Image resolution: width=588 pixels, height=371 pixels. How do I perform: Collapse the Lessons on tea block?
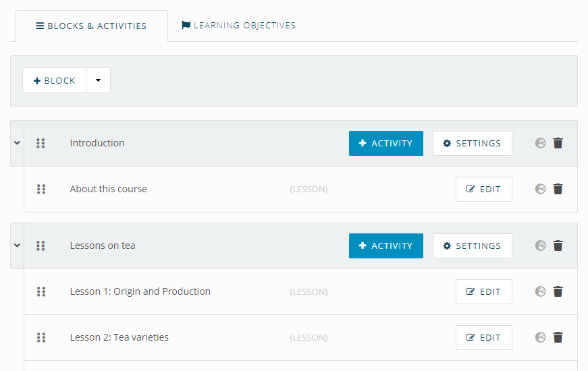point(17,246)
